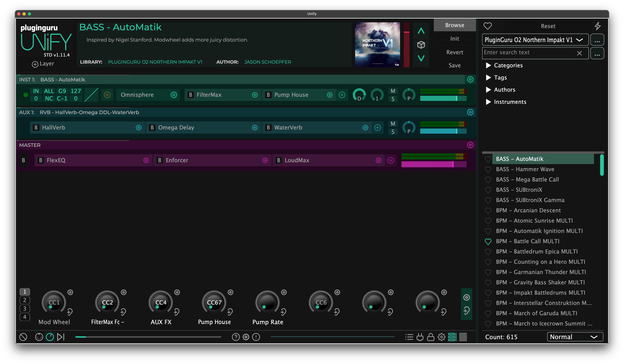Screen dimensions: 624x364
Task: Open the settings gear icon
Action: (441, 337)
